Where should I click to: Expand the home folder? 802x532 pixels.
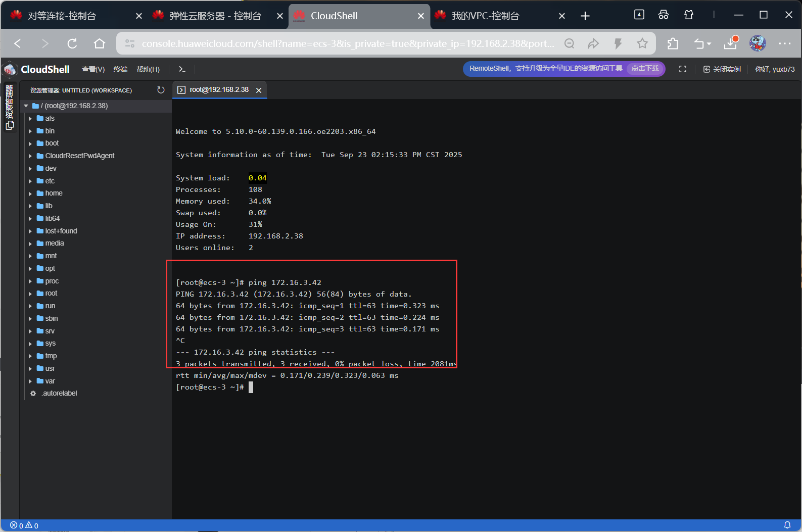point(30,194)
